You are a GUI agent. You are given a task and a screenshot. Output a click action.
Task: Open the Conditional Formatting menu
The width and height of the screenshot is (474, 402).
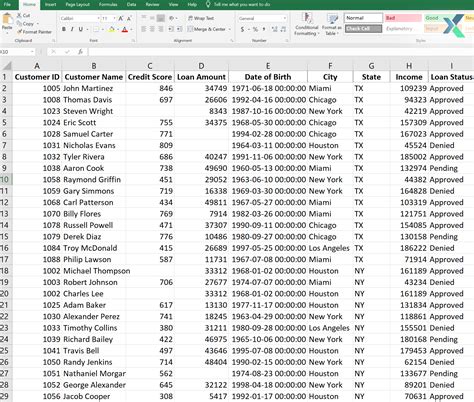coord(306,24)
